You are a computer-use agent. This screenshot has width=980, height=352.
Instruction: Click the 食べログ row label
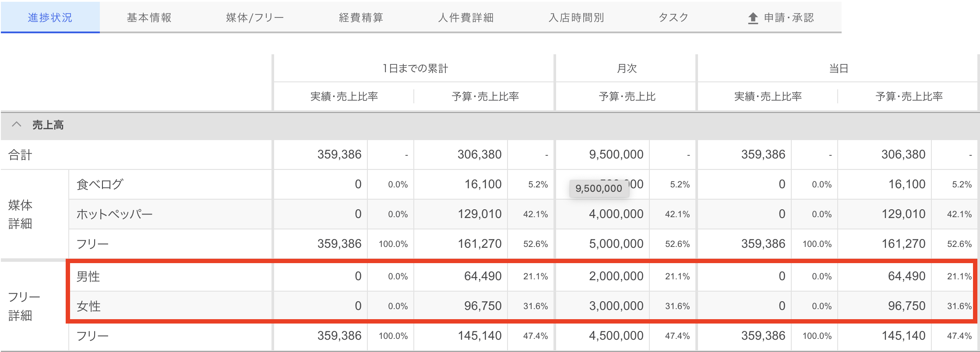tap(100, 184)
